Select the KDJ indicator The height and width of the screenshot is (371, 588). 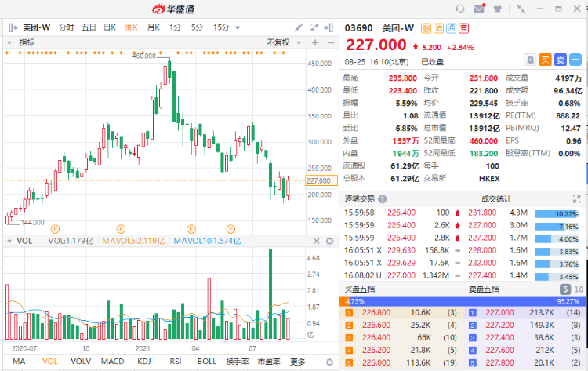tap(144, 362)
